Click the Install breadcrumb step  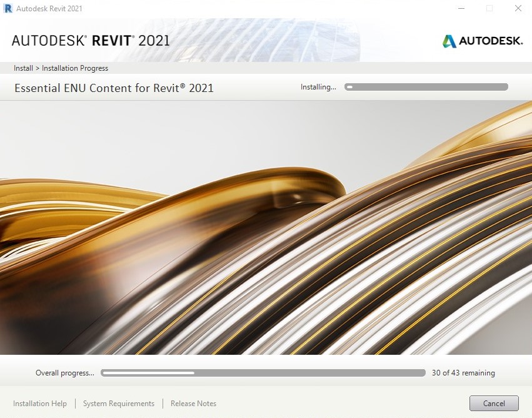[x=23, y=68]
